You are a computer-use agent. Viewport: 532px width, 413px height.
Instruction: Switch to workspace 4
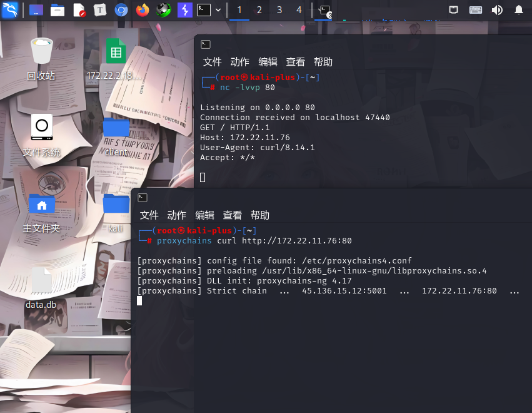tap(299, 10)
